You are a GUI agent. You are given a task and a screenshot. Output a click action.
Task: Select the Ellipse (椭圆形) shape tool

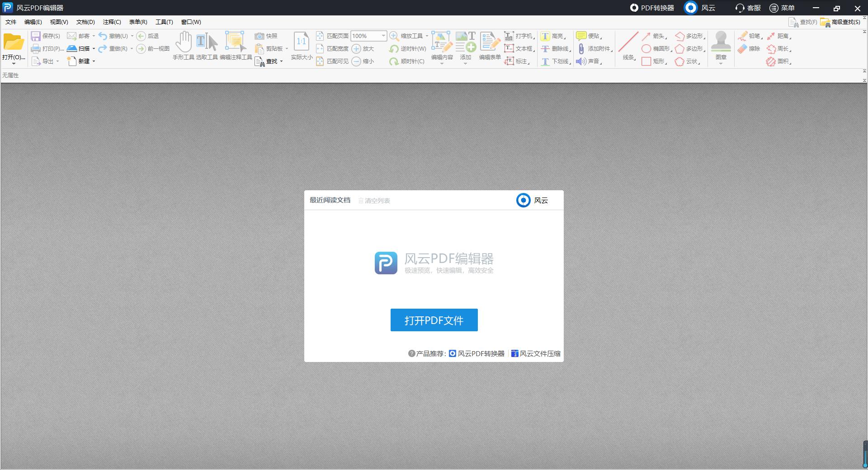tap(656, 49)
